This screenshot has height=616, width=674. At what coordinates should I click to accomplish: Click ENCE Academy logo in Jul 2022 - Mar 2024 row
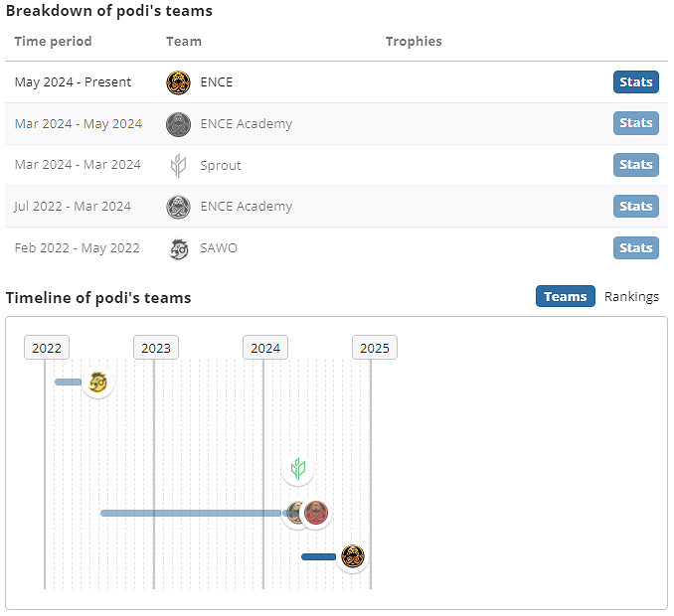(x=178, y=207)
